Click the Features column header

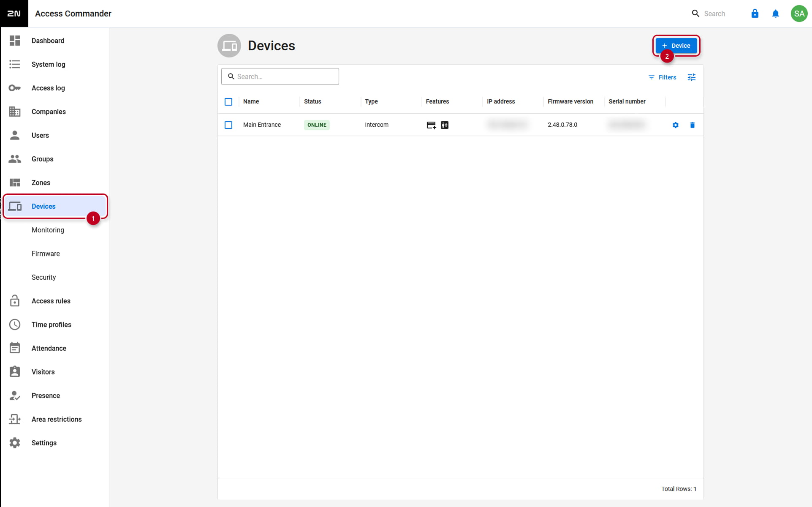tap(437, 102)
